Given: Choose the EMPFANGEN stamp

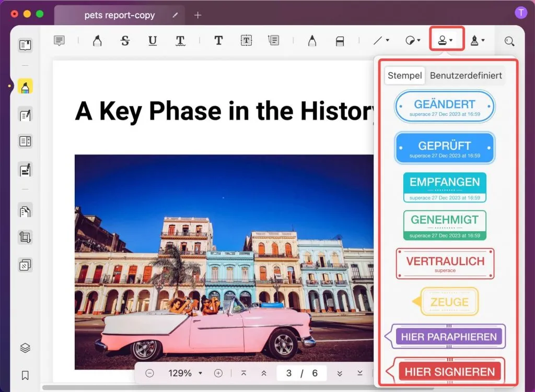Looking at the screenshot, I should pyautogui.click(x=445, y=187).
